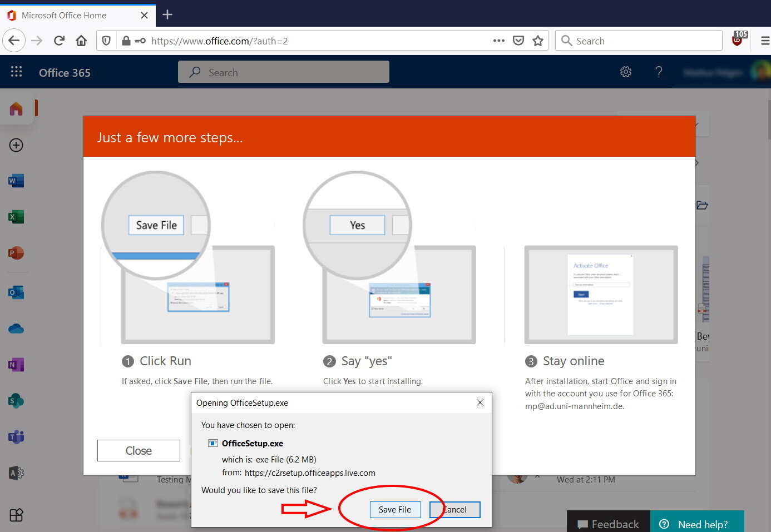
Task: Open the Need help? panel
Action: pos(696,524)
